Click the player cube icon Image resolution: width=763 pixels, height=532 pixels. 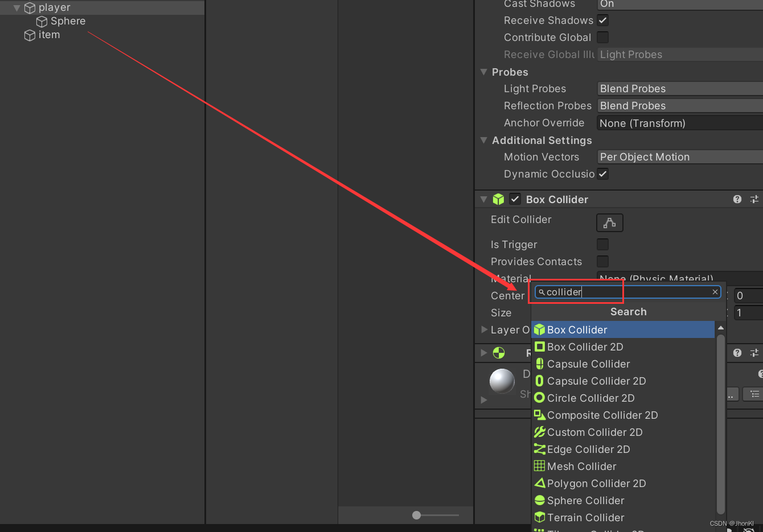[x=30, y=8]
